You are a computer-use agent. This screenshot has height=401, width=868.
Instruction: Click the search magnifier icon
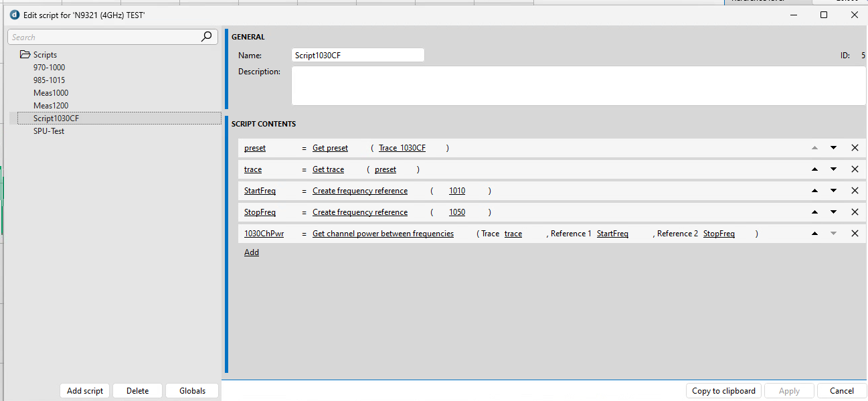[x=207, y=37]
